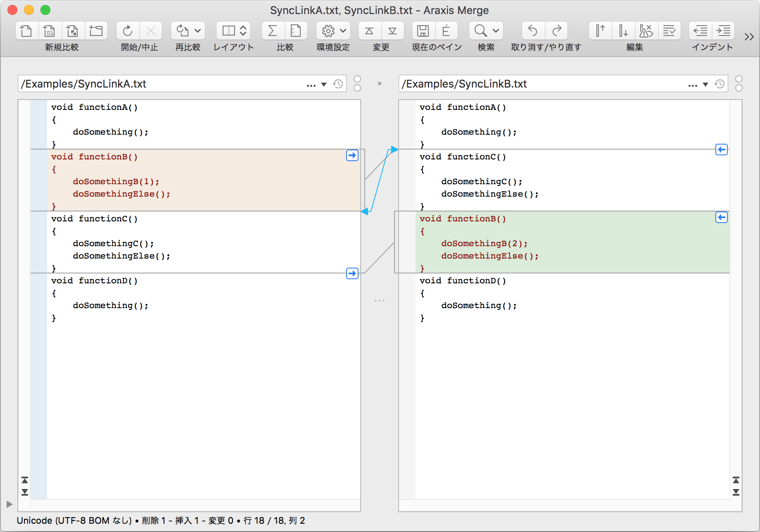Open file history for SyncLinkA.txt
760x532 pixels.
click(338, 84)
